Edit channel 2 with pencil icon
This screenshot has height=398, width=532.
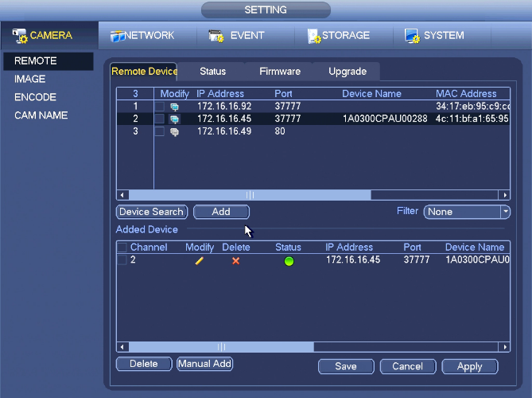(x=200, y=261)
